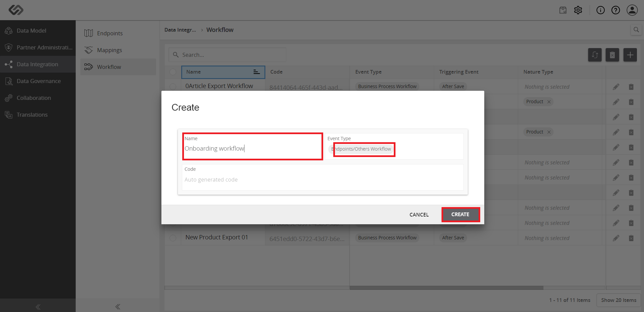Edit New Product Export 01 row pencil
Viewport: 644px width, 312px height.
pos(616,238)
